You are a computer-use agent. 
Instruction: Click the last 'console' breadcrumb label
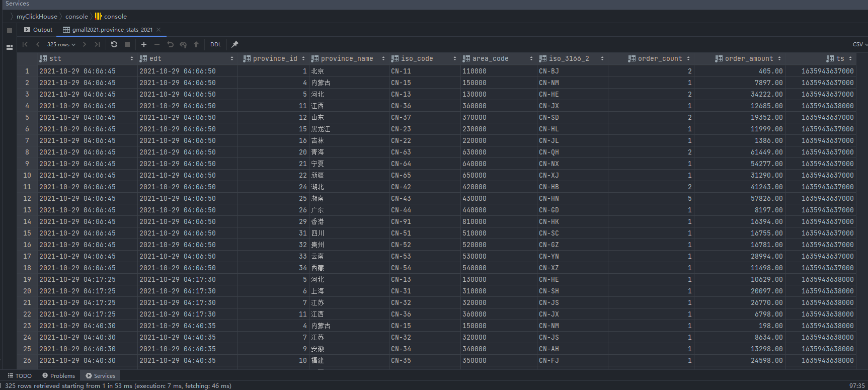click(115, 17)
